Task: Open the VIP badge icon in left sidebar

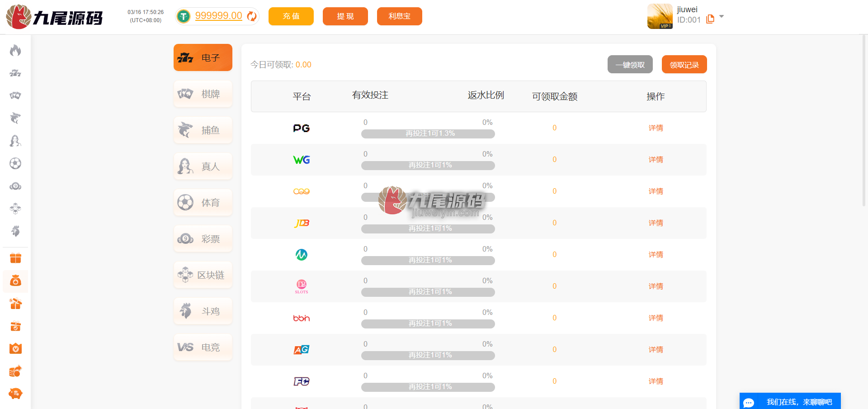Action: pyautogui.click(x=15, y=348)
